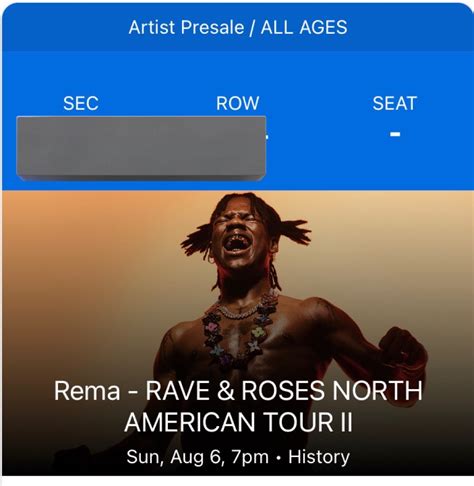Tap the Artist Presale text
Image resolution: width=474 pixels, height=486 pixels.
[x=186, y=27]
